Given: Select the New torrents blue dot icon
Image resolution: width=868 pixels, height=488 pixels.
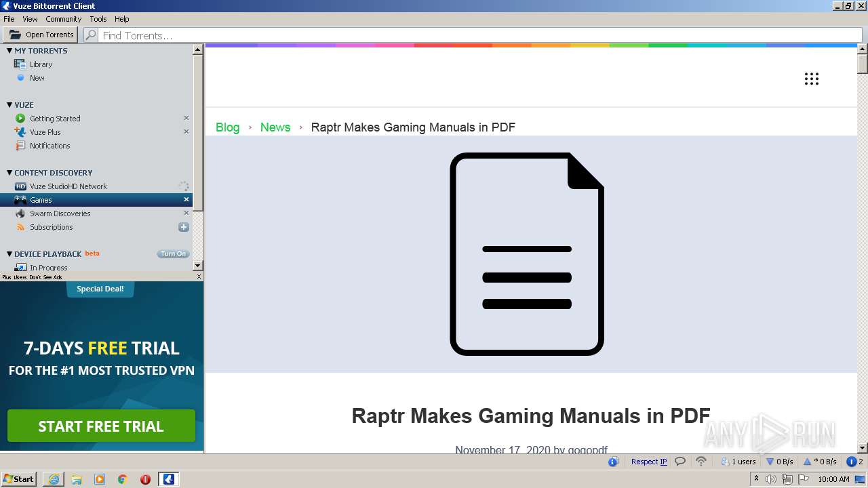Looking at the screenshot, I should coord(20,78).
